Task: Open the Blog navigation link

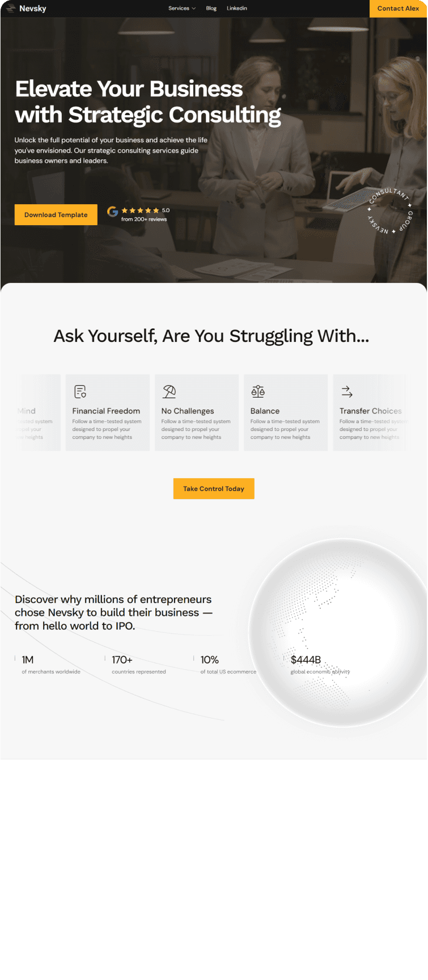Action: (x=211, y=9)
